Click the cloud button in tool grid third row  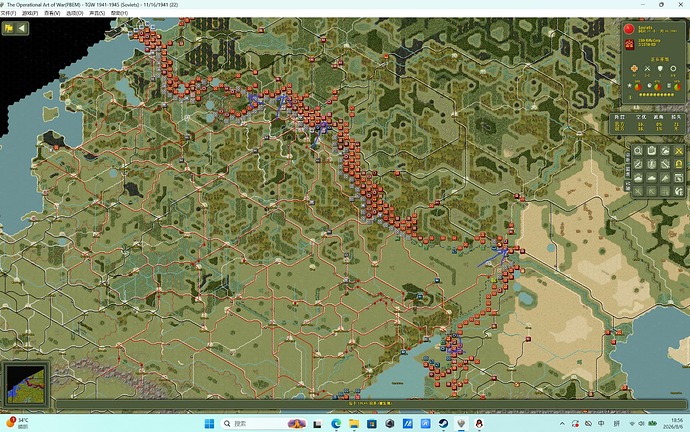[652, 178]
